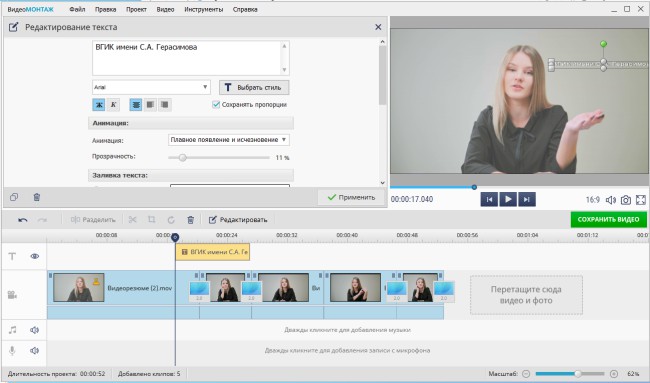Duplicate text using copy icon
650x383 pixels.
coord(14,197)
